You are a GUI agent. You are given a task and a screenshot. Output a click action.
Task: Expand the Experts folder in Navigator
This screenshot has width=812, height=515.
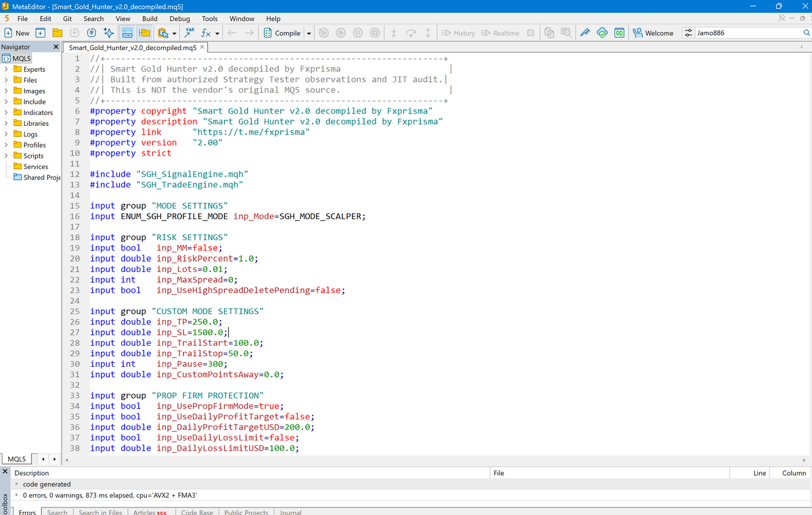pos(6,69)
